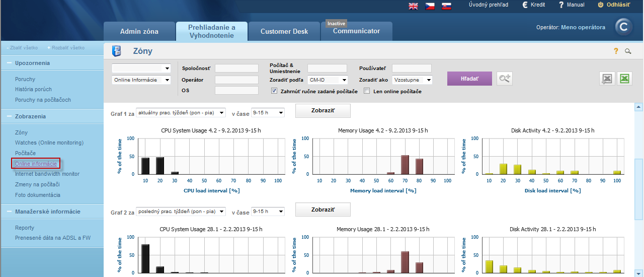Open Kredit euro link
Image resolution: width=644 pixels, height=277 pixels.
533,5
